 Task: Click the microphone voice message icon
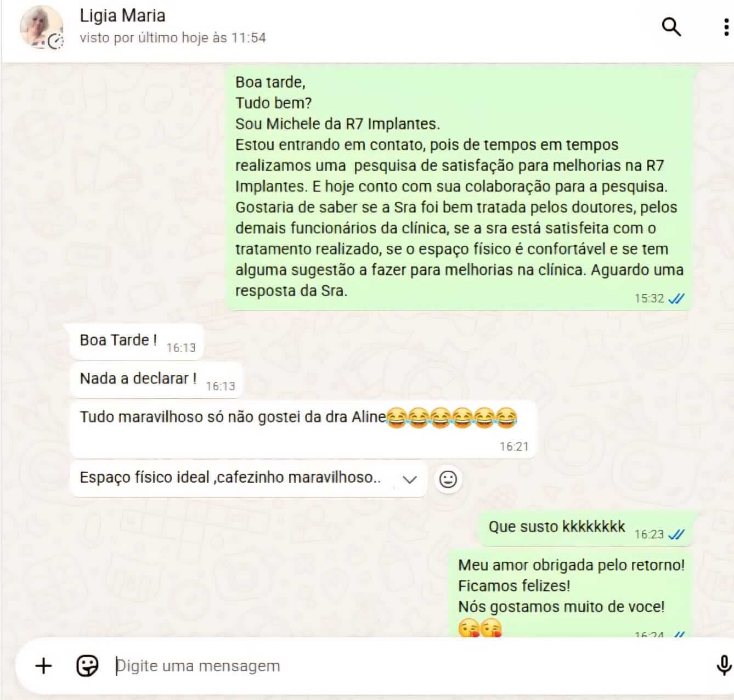(x=724, y=665)
